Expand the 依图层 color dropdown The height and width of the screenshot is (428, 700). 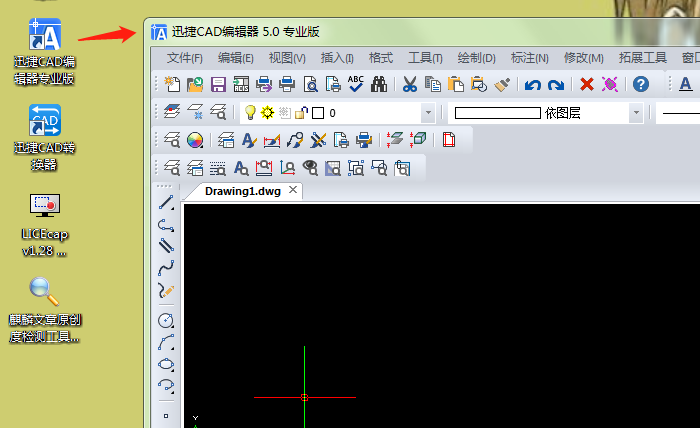click(x=636, y=113)
